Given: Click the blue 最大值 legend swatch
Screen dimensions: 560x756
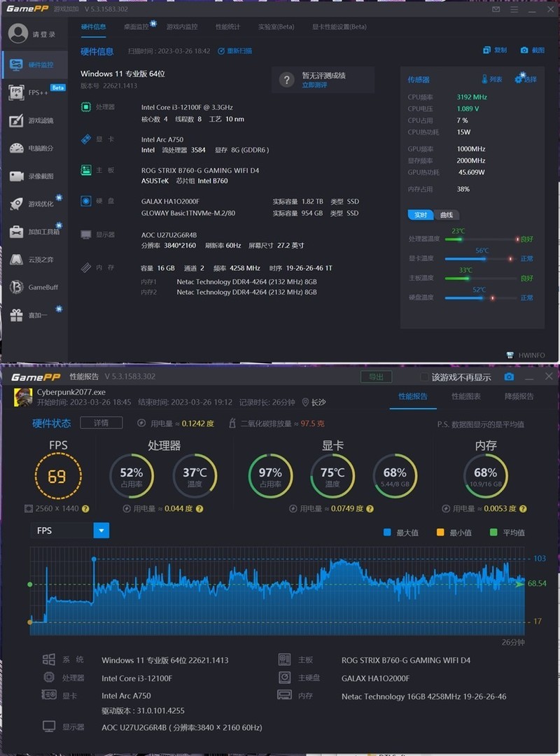Looking at the screenshot, I should click(387, 532).
